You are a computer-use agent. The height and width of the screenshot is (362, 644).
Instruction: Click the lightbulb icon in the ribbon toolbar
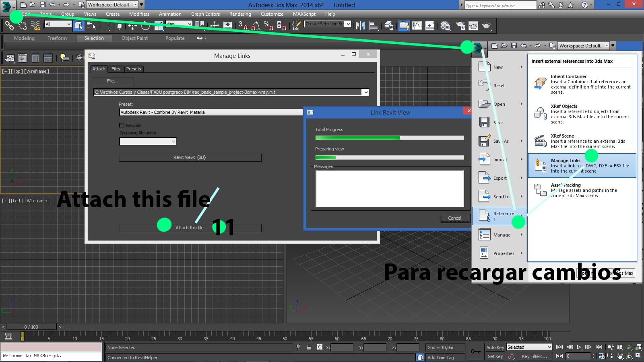pyautogui.click(x=64, y=58)
